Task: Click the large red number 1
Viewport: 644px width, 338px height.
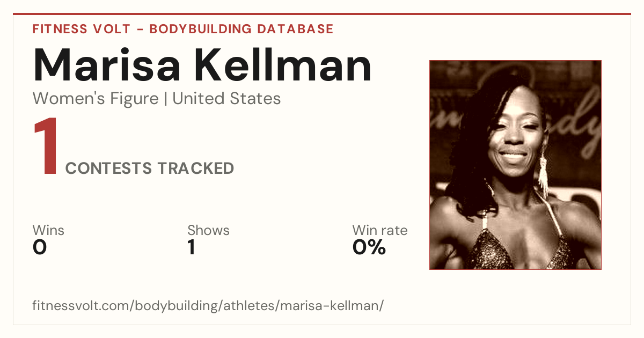Action: [46, 147]
